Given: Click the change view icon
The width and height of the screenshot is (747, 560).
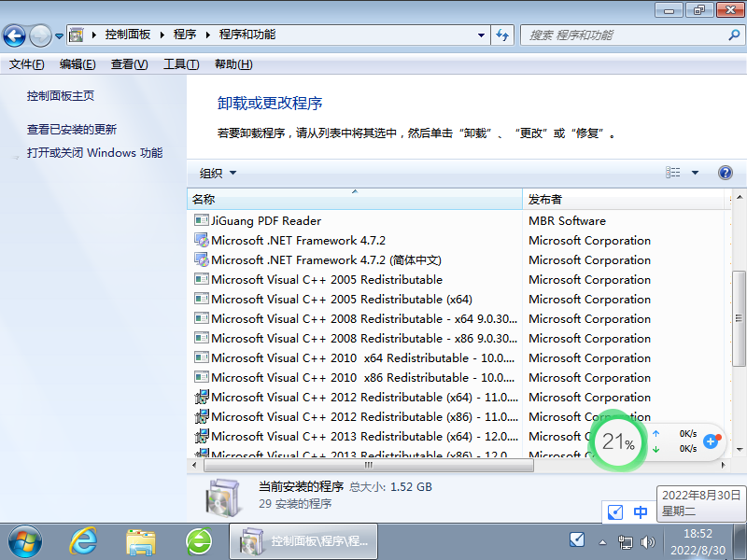Looking at the screenshot, I should [672, 173].
